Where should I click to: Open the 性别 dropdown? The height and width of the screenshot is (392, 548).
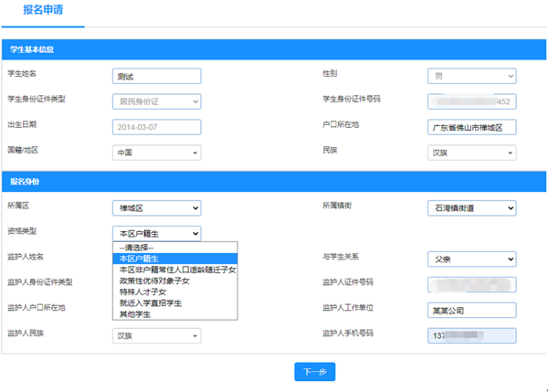click(471, 77)
